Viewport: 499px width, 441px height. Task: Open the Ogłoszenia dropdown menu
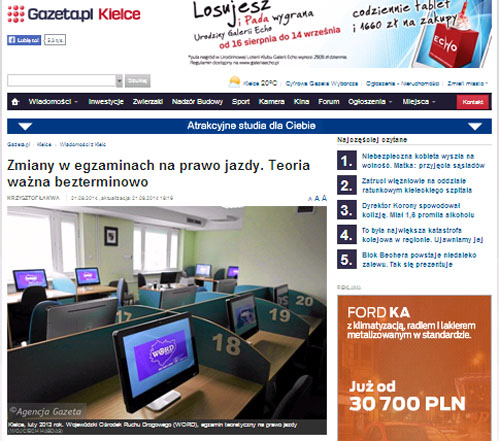click(370, 102)
